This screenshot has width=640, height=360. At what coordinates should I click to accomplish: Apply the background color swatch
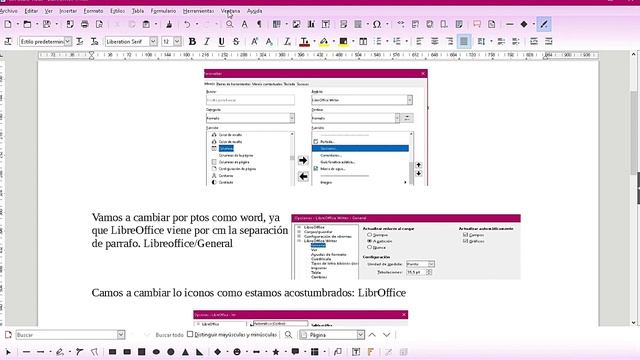click(343, 42)
